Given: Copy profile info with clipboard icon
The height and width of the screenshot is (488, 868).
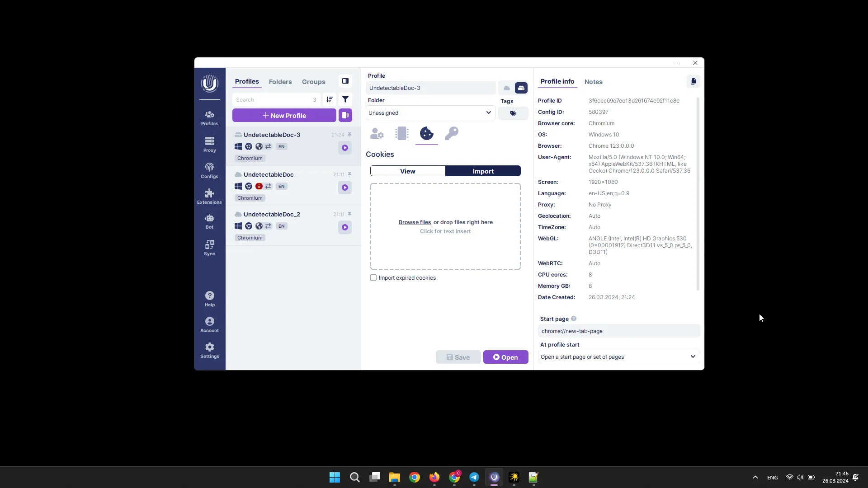Looking at the screenshot, I should (693, 81).
